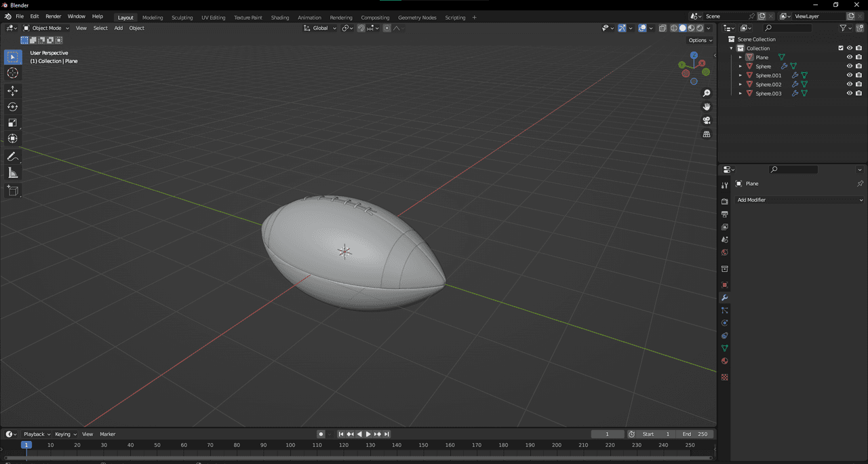Viewport: 868px width, 464px height.
Task: Select the Measure tool
Action: click(x=12, y=173)
